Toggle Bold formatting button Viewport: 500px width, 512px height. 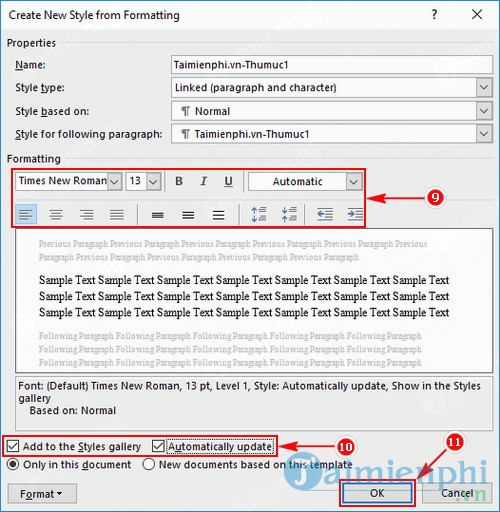(179, 181)
